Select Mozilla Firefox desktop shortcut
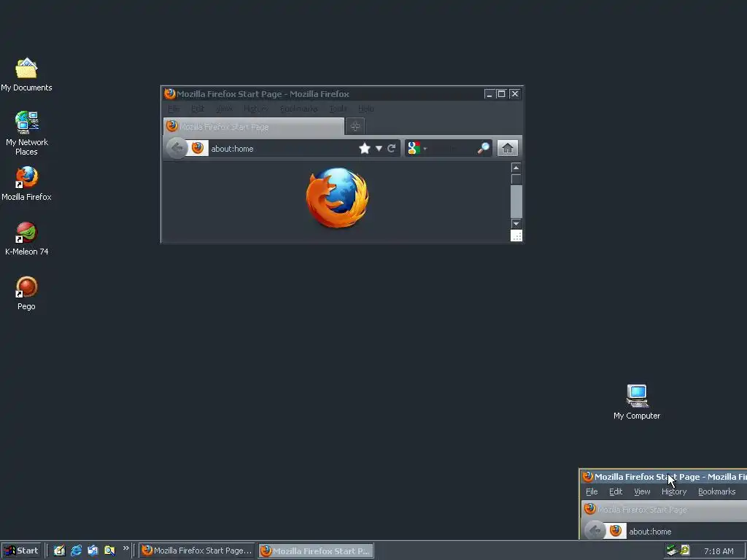Viewport: 747px width, 560px height. tap(27, 184)
